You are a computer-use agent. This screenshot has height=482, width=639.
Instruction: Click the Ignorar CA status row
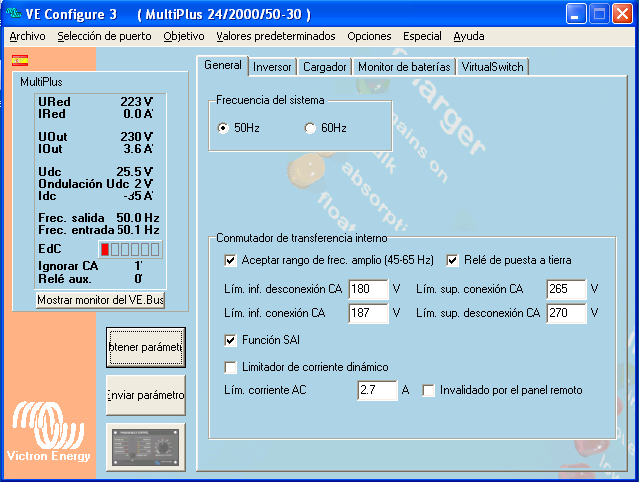point(90,266)
